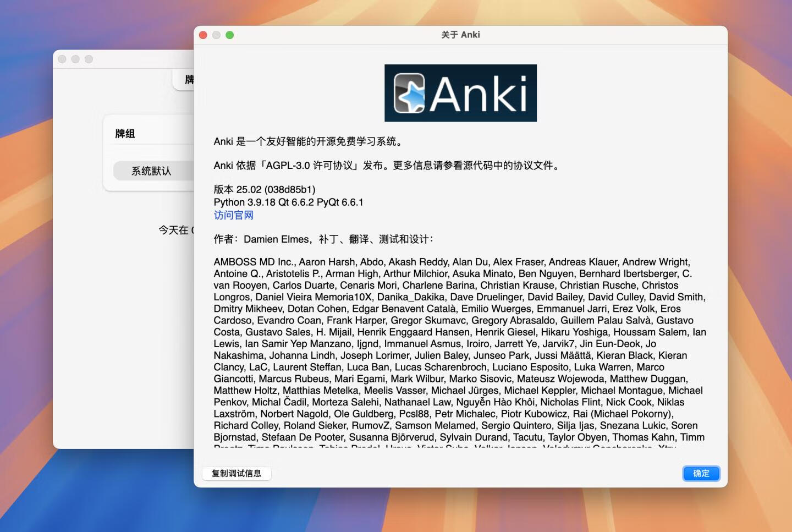Click the Python 3.9.18 Qt 6.6.2 line
This screenshot has width=792, height=532.
288,202
